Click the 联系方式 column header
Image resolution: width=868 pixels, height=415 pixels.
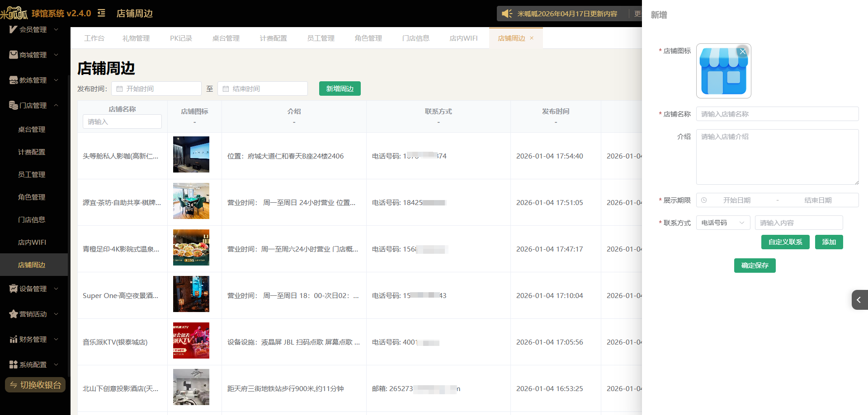(x=438, y=111)
